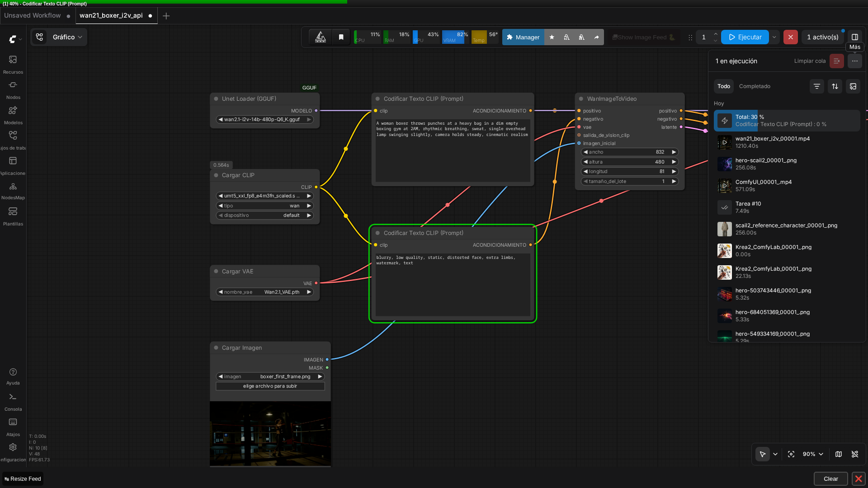Expand pointer tool mode chevron
This screenshot has height=488, width=868.
pyautogui.click(x=775, y=454)
